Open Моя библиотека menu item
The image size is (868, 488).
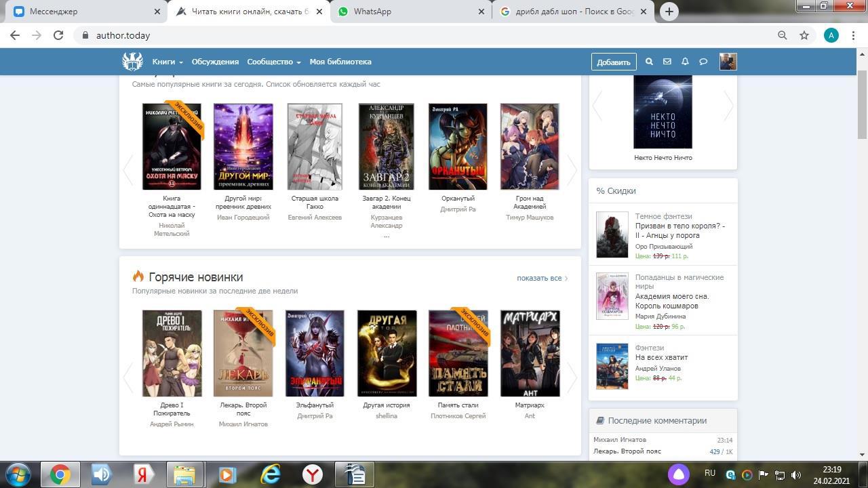tap(340, 62)
